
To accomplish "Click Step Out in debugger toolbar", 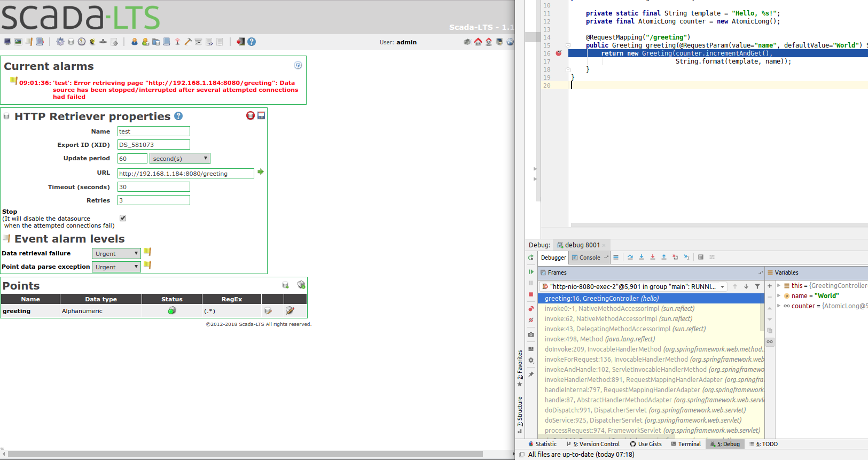I will pos(664,257).
